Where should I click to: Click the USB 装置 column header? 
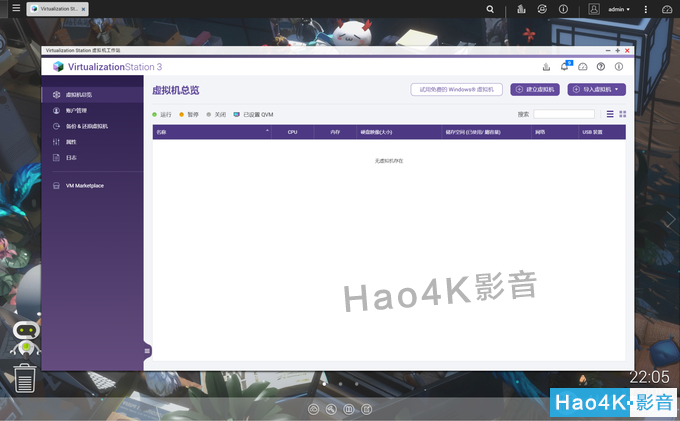[602, 132]
